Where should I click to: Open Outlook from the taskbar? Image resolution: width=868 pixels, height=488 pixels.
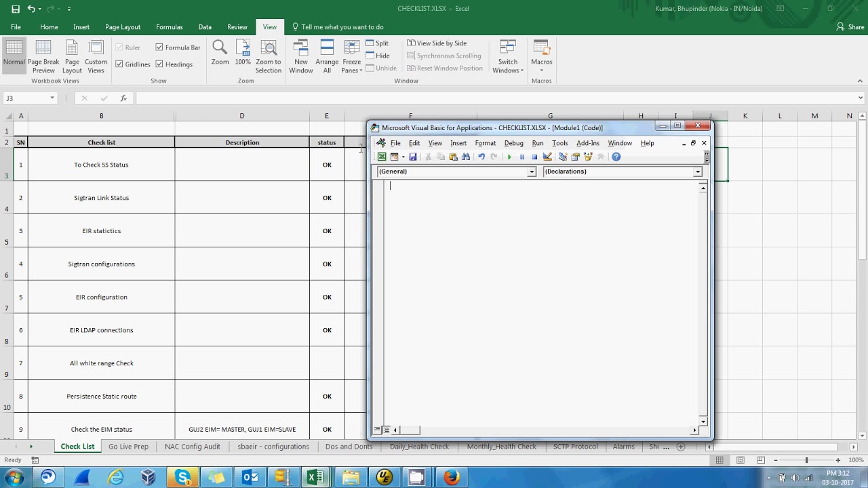250,477
